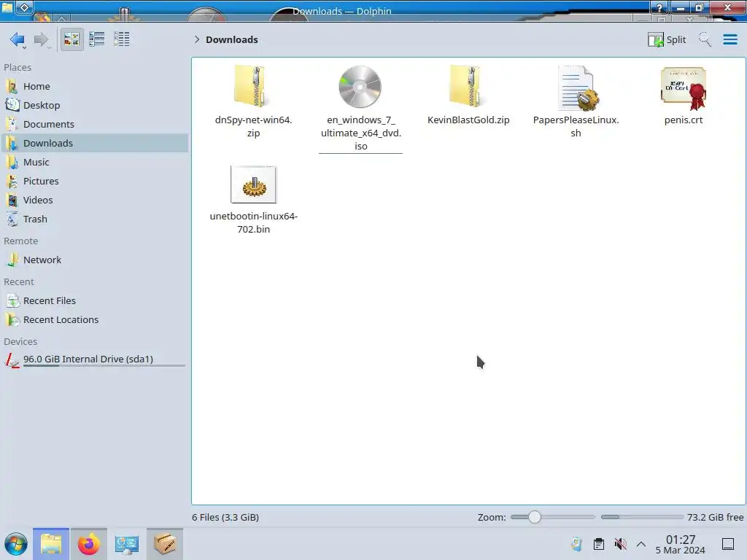Open Recent Files entry
The width and height of the screenshot is (747, 560).
[95, 301]
